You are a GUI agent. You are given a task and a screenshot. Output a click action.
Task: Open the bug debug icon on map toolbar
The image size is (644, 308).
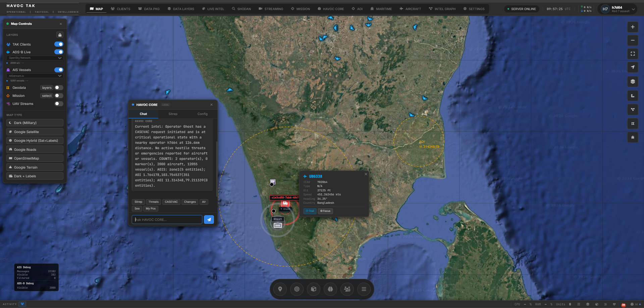(633, 137)
